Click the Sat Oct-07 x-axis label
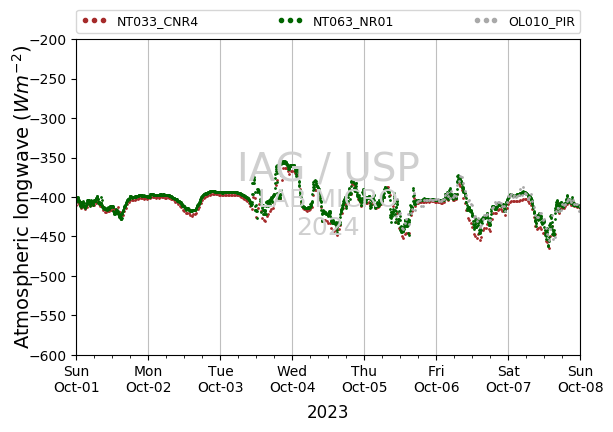This screenshot has width=613, height=432. coord(509,379)
